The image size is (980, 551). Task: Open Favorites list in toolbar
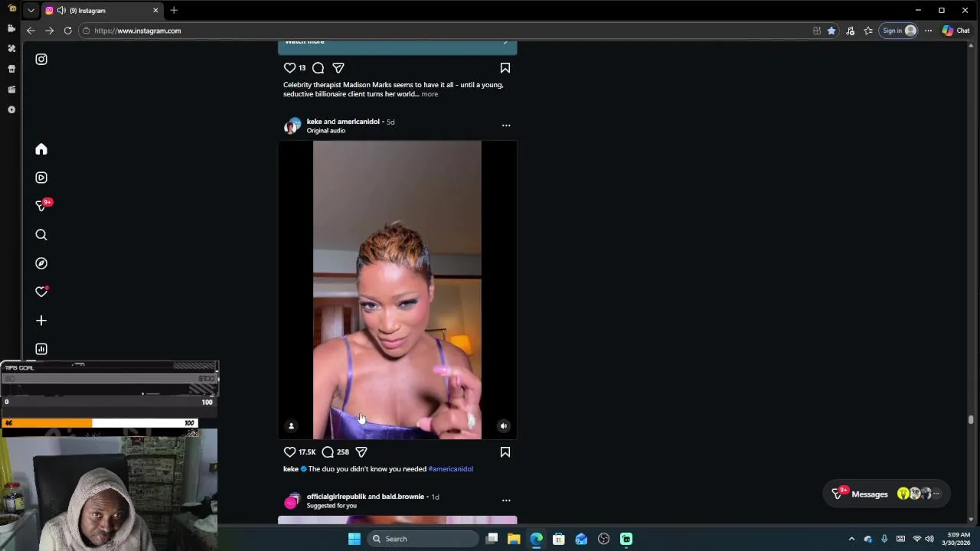pyautogui.click(x=868, y=31)
